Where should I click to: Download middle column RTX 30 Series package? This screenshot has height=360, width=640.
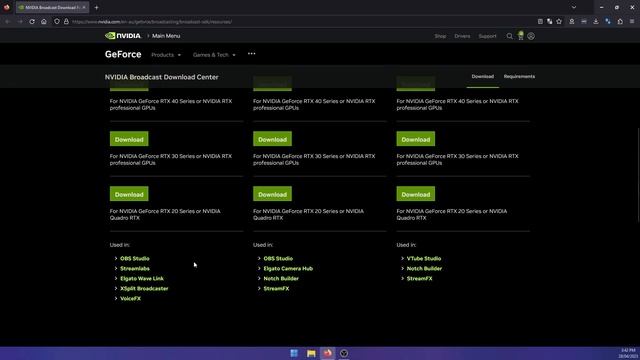click(x=272, y=139)
